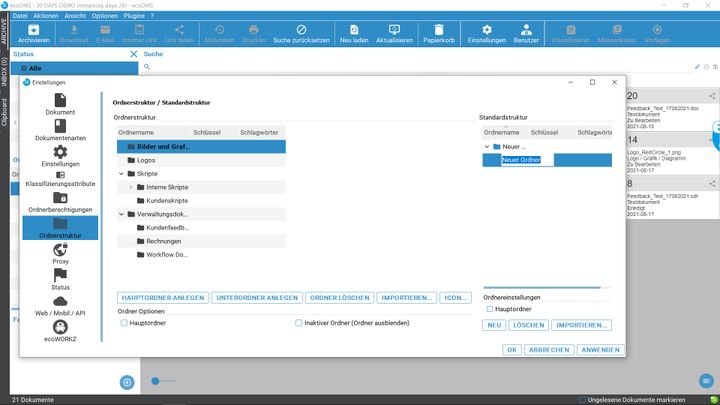Collapse the Skripte folder tree node

(121, 173)
